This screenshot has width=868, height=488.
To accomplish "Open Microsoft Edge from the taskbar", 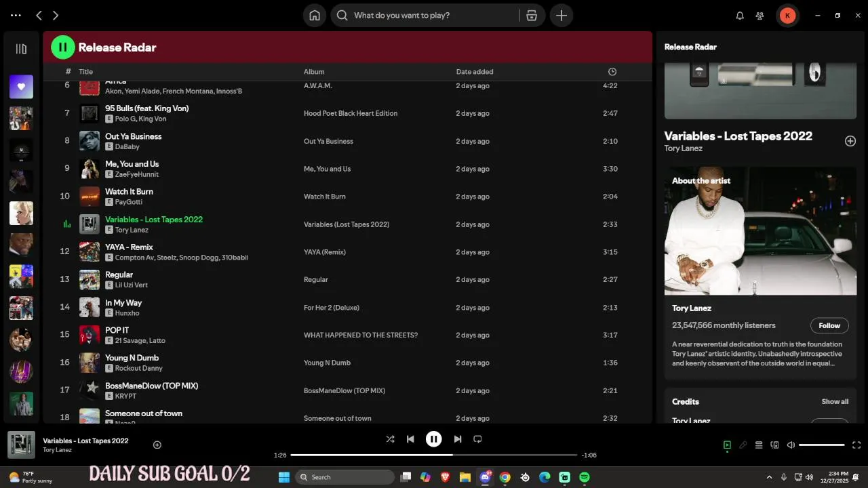I will point(545,477).
